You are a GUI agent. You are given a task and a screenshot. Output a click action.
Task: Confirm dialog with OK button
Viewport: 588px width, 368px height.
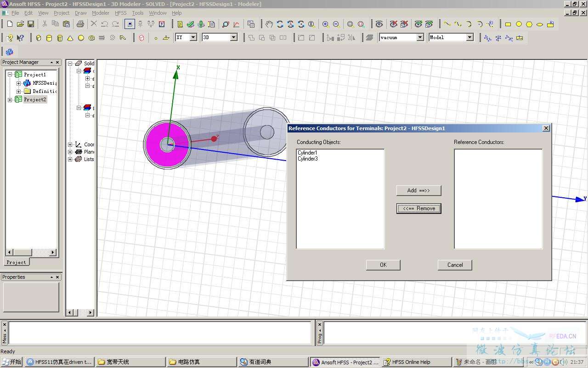coord(383,265)
